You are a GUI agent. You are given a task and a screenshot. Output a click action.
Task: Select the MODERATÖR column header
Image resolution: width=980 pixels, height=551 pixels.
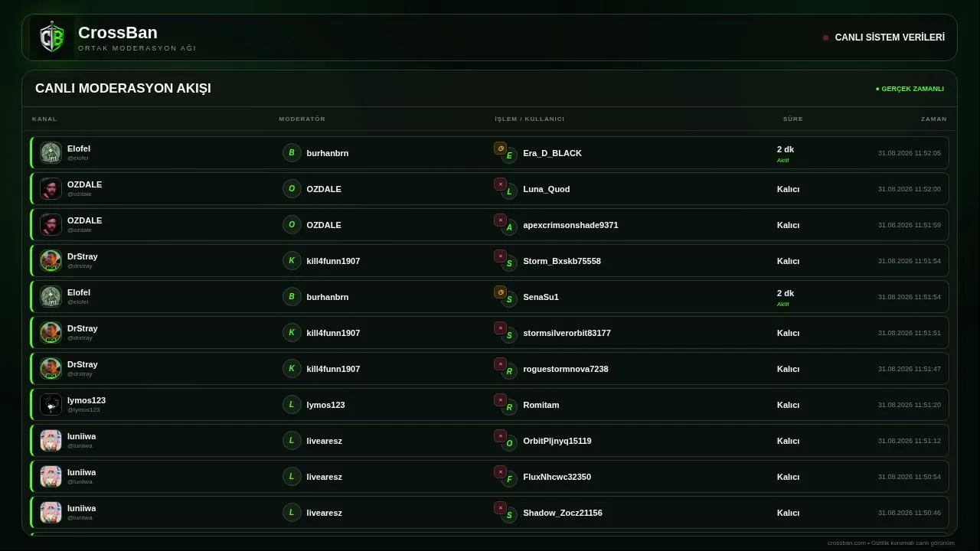point(302,119)
